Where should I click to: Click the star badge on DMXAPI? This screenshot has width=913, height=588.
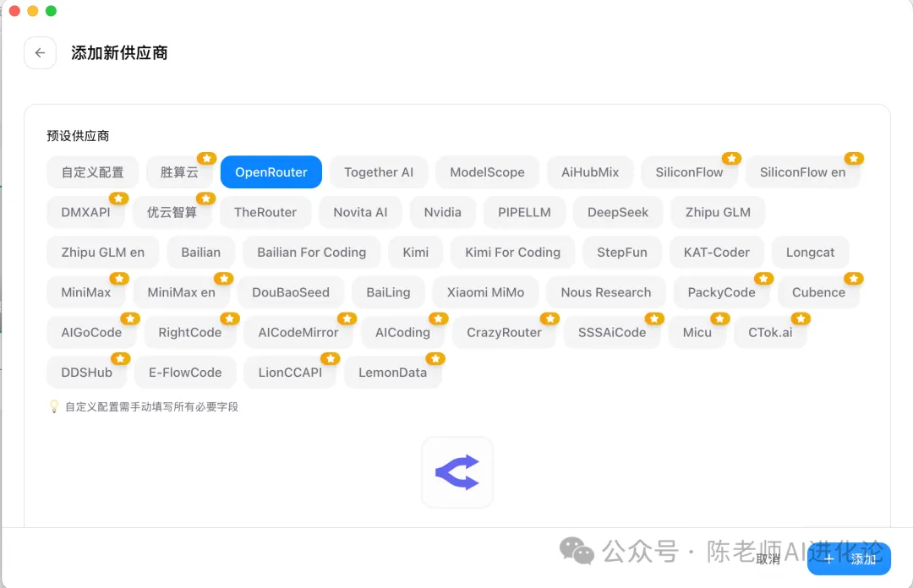tap(118, 199)
